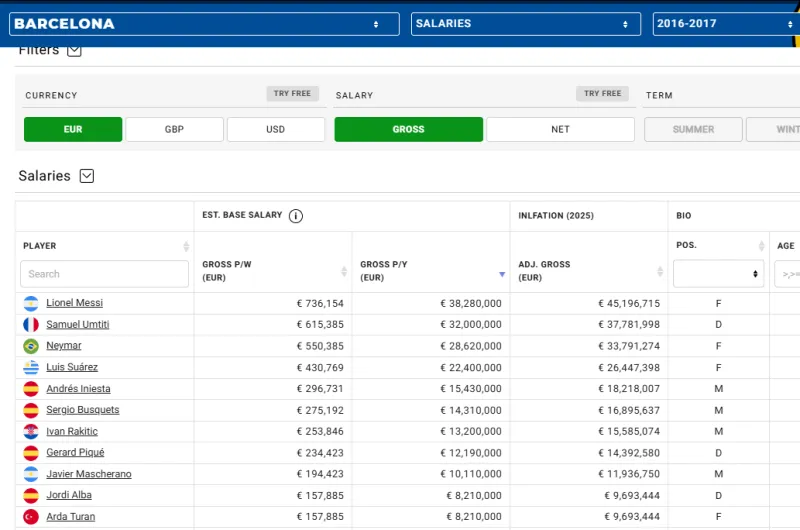
Task: Click Iniesta's weekly salary € 296,731
Action: [x=320, y=389]
